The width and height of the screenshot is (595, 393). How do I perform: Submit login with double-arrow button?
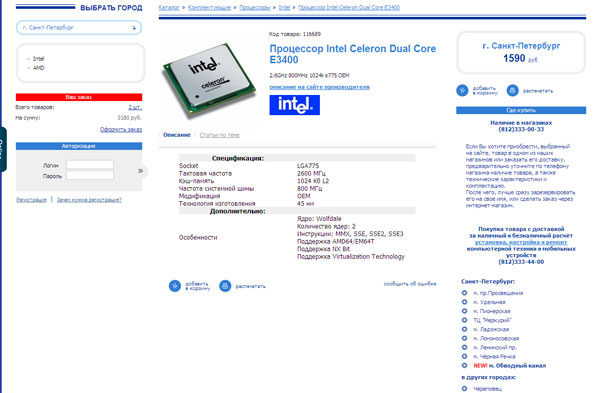(140, 171)
